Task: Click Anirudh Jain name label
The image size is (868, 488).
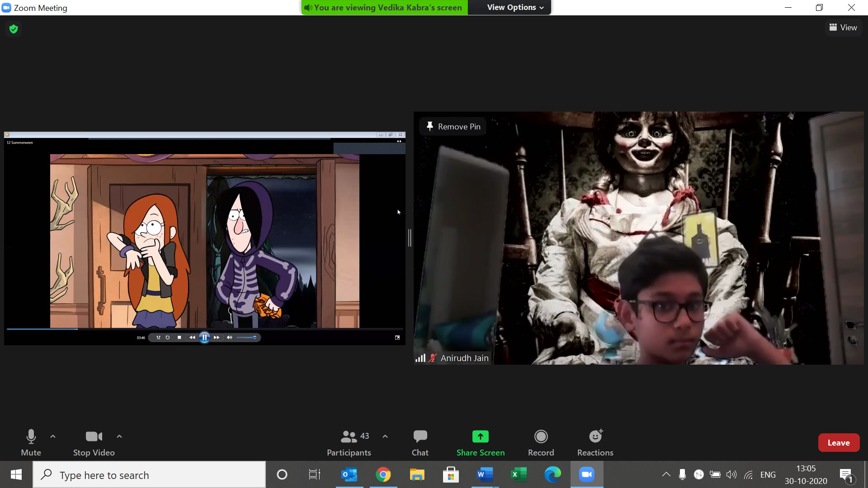Action: (x=464, y=358)
